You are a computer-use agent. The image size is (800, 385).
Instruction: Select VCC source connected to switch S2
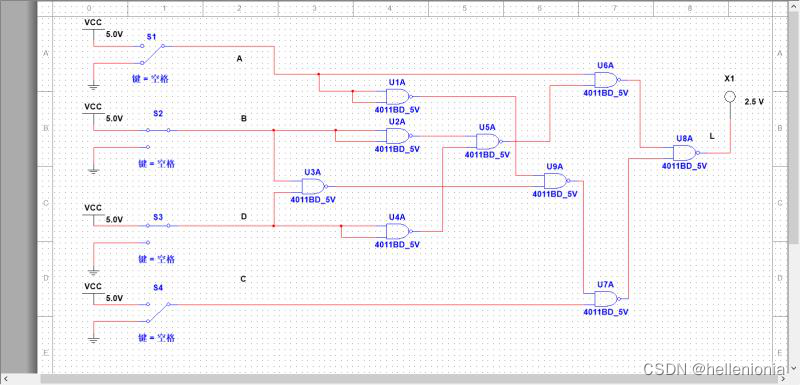[93, 112]
